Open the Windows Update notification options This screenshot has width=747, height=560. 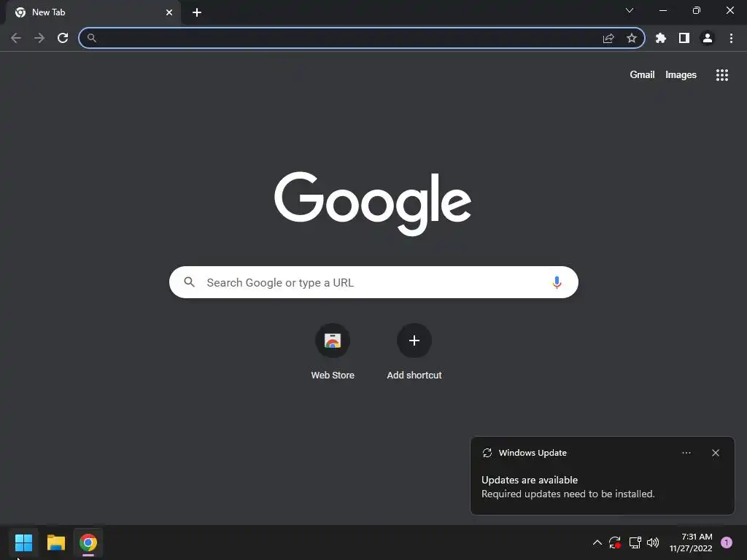tap(686, 453)
